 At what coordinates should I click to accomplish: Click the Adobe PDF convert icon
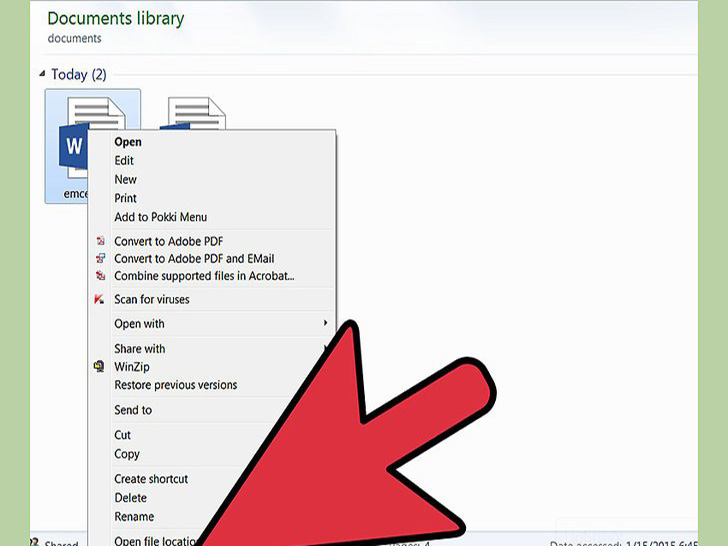(x=100, y=241)
